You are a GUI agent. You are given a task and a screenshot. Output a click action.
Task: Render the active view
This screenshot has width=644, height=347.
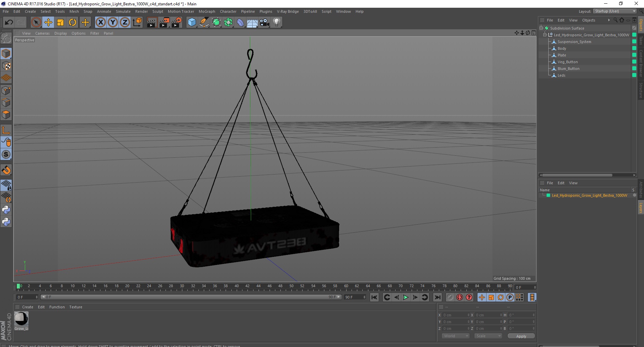152,23
